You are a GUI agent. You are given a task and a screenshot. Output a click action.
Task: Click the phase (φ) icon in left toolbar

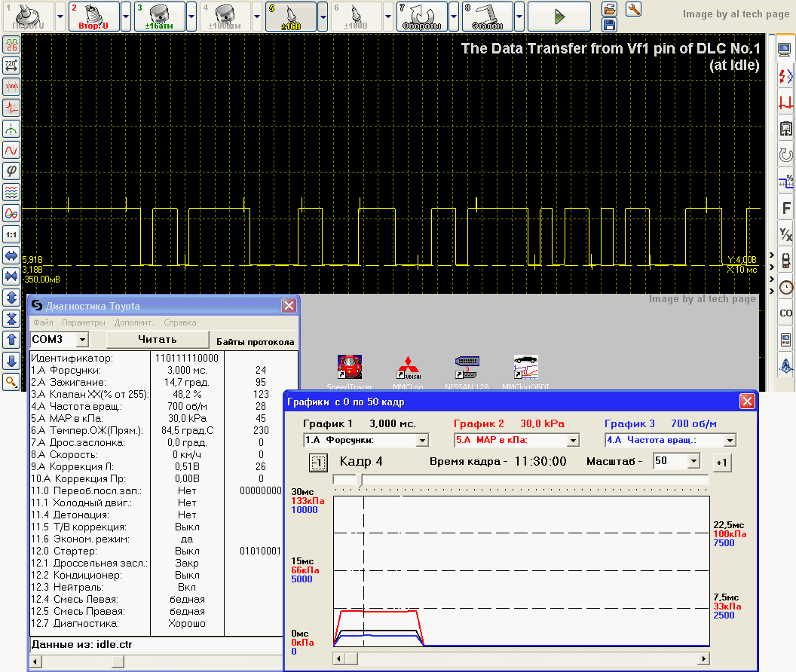click(11, 171)
